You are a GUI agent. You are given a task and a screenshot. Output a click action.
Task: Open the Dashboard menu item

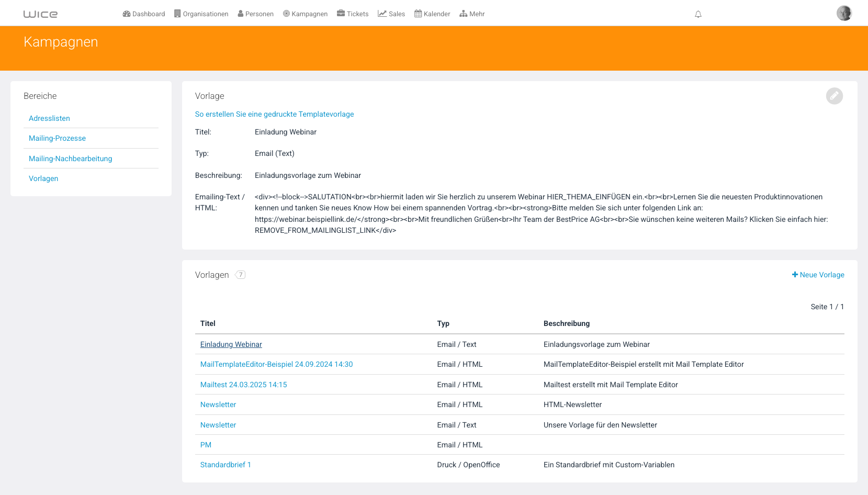(x=144, y=14)
